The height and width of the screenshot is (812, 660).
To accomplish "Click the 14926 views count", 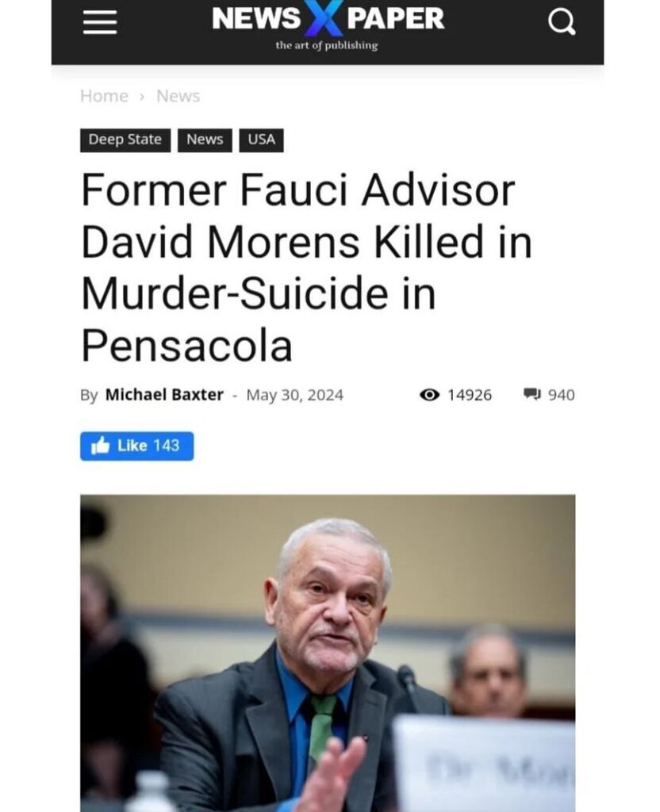I will click(x=470, y=395).
